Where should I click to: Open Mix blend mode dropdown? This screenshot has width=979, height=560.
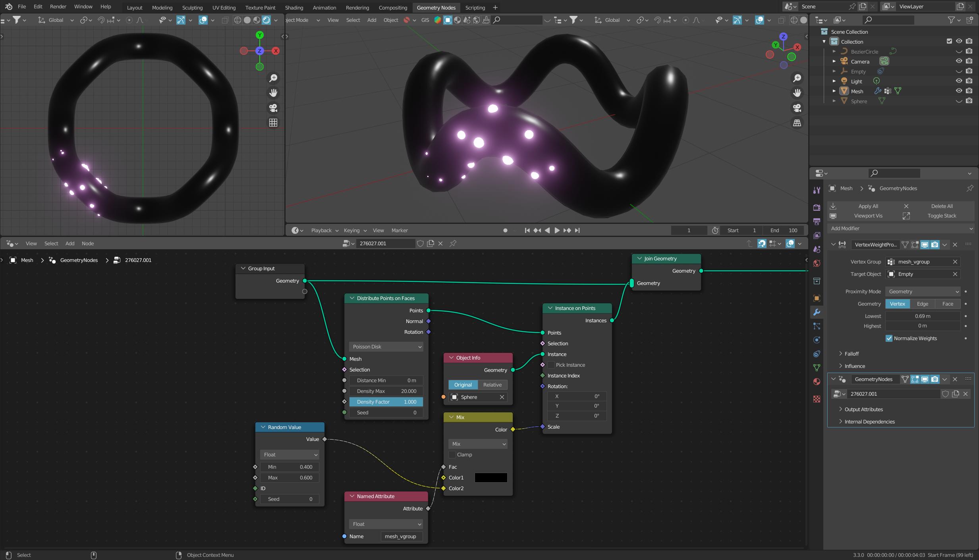(x=478, y=444)
